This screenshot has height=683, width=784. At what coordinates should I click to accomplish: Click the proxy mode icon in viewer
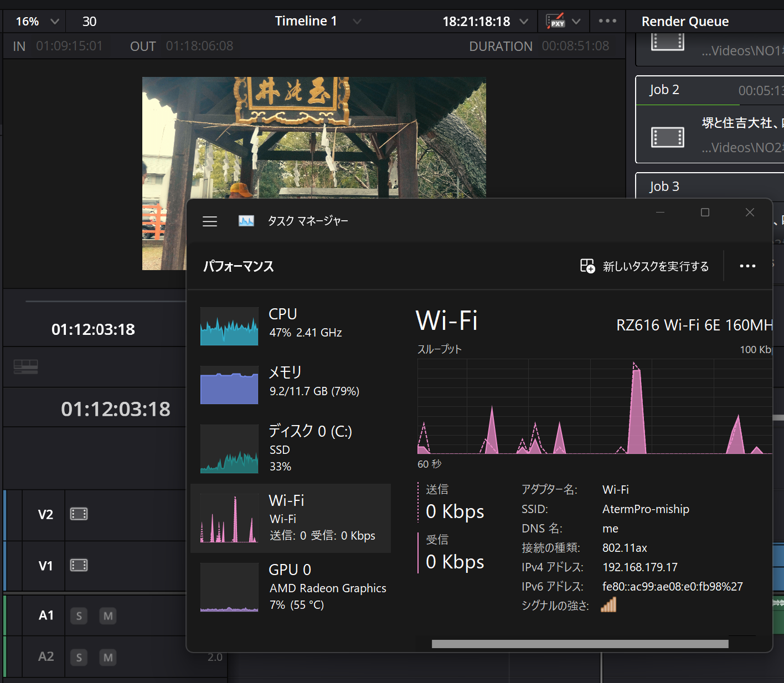click(x=555, y=22)
